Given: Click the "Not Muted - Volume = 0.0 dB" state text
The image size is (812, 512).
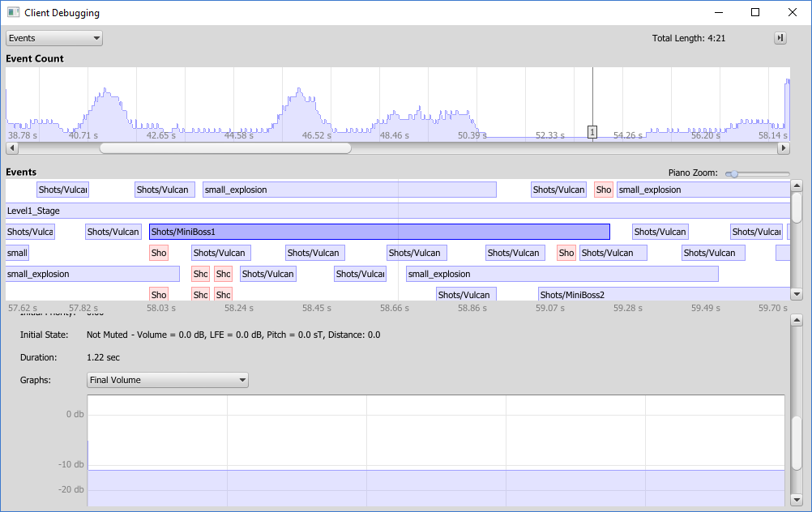Looking at the screenshot, I should [147, 335].
